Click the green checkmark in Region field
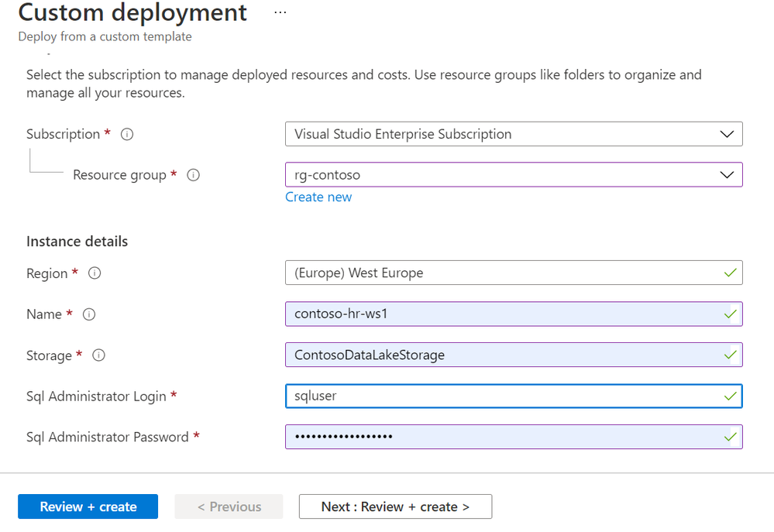Screen dimensions: 774x532 pyautogui.click(x=729, y=273)
